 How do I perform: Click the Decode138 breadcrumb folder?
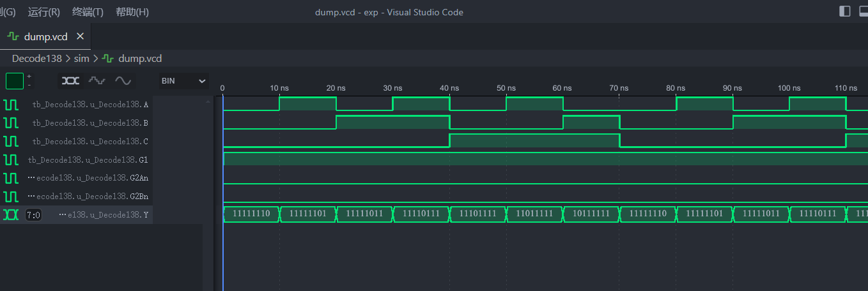37,58
